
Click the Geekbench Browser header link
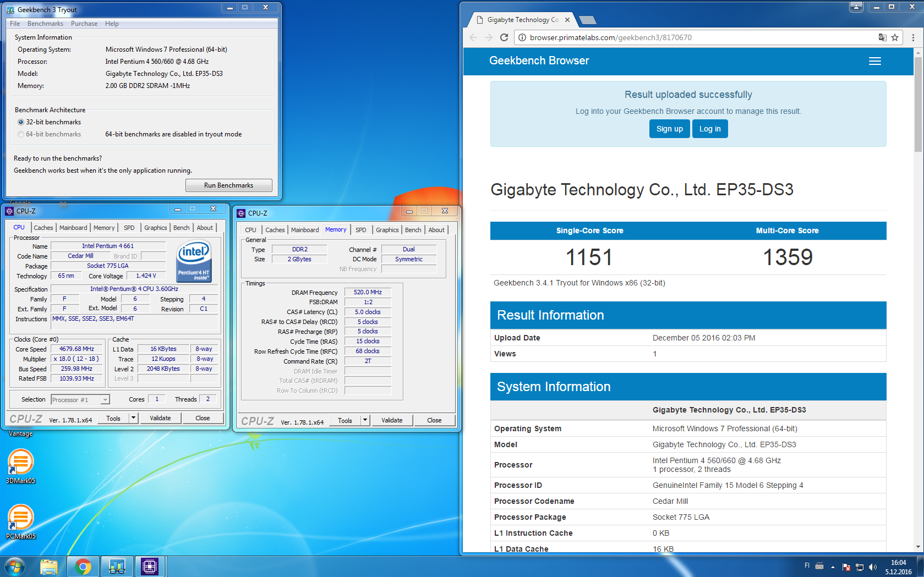click(x=539, y=61)
